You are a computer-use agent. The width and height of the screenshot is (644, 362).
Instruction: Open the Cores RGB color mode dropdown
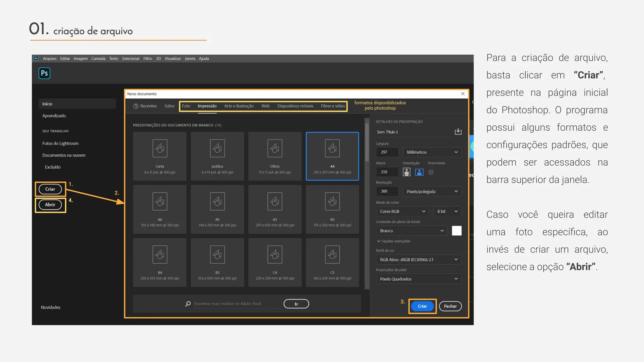pos(402,211)
